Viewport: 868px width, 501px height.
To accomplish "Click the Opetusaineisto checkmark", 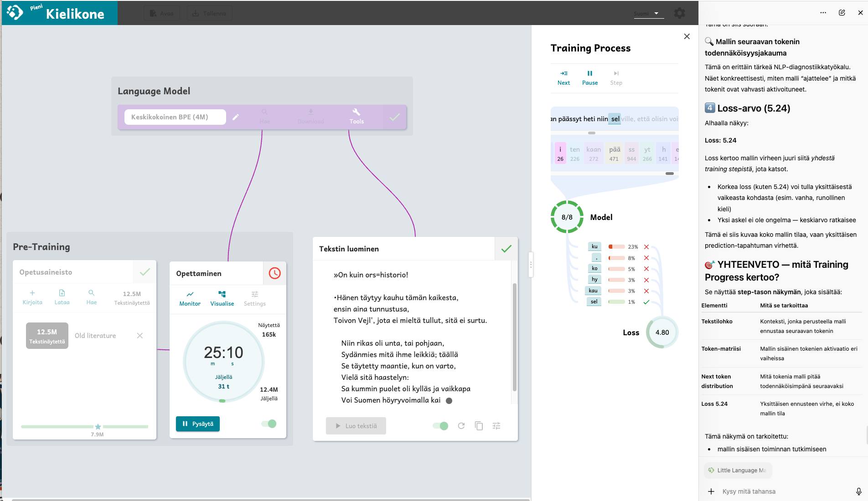I will tap(145, 272).
